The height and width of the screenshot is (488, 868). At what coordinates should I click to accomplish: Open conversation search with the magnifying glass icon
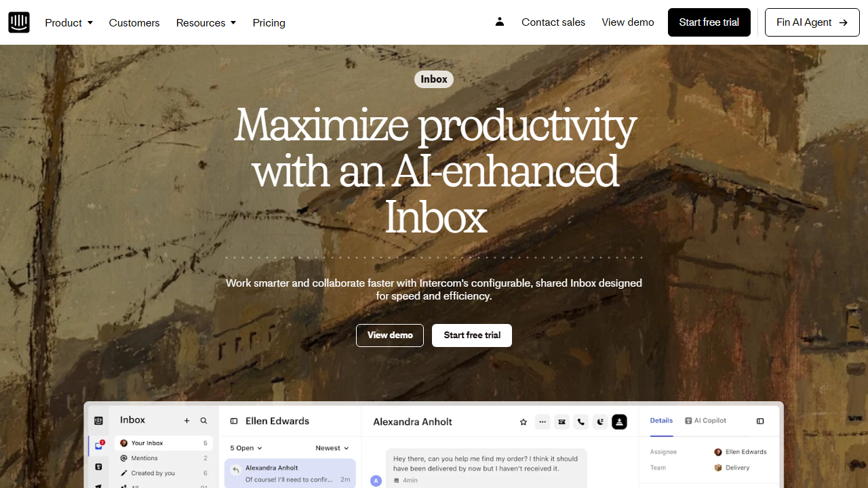(x=203, y=420)
